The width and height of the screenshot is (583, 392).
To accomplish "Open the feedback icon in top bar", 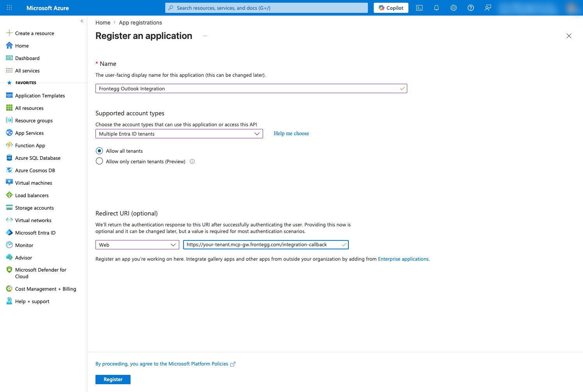I will [488, 8].
